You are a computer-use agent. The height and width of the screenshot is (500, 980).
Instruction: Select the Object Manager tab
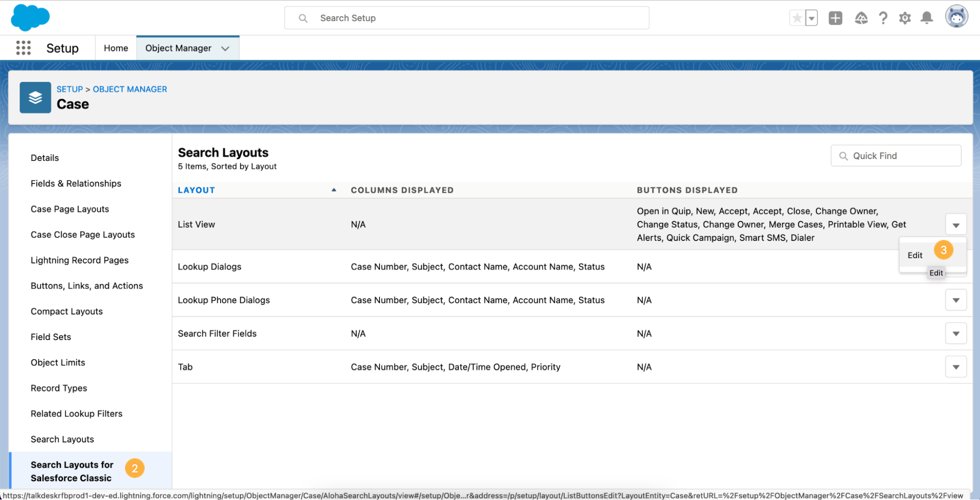(x=178, y=48)
